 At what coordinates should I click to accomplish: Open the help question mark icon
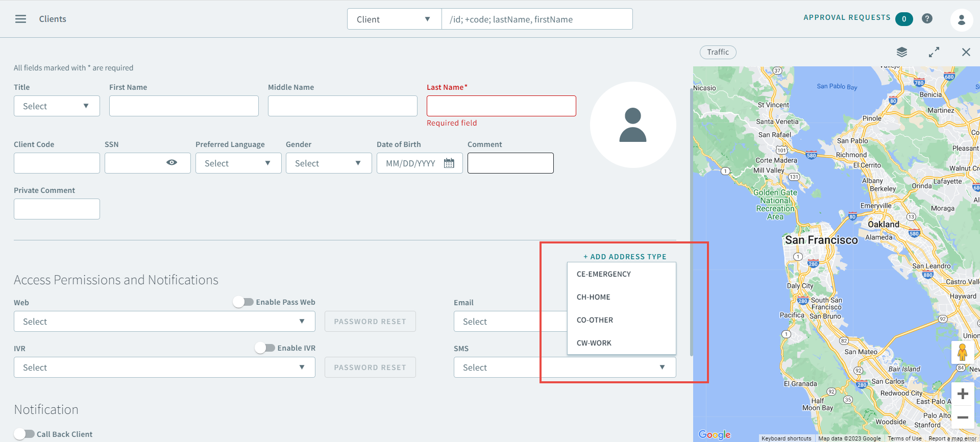pos(927,18)
